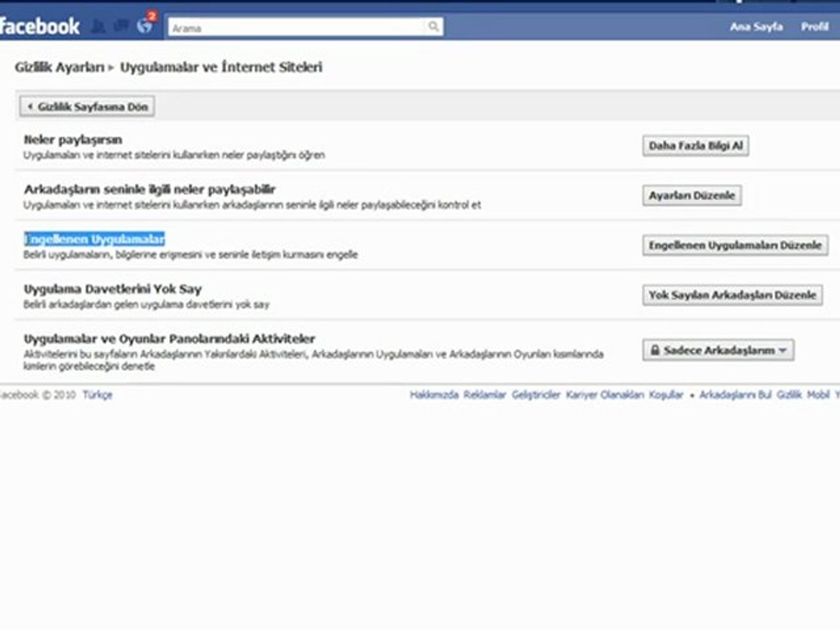Click the Daha Fazla Bilgi Al button
Viewport: 840px width, 630px height.
coord(695,146)
